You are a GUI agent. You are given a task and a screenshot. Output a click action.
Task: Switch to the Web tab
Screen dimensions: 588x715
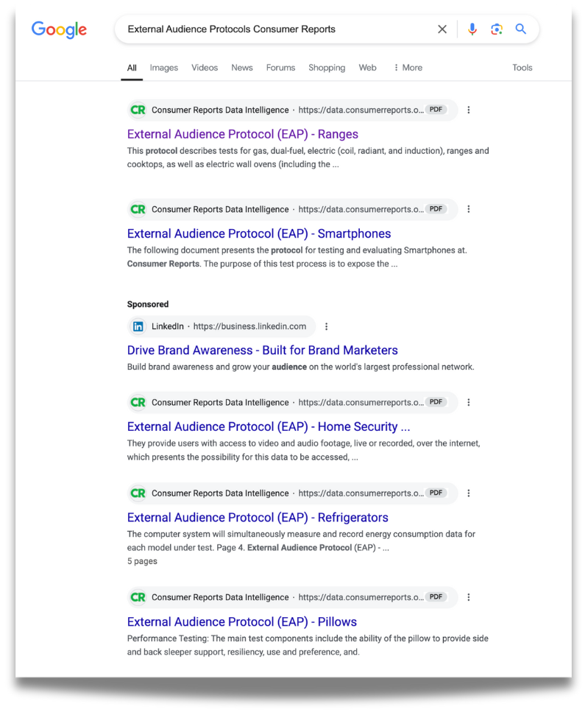(x=367, y=68)
